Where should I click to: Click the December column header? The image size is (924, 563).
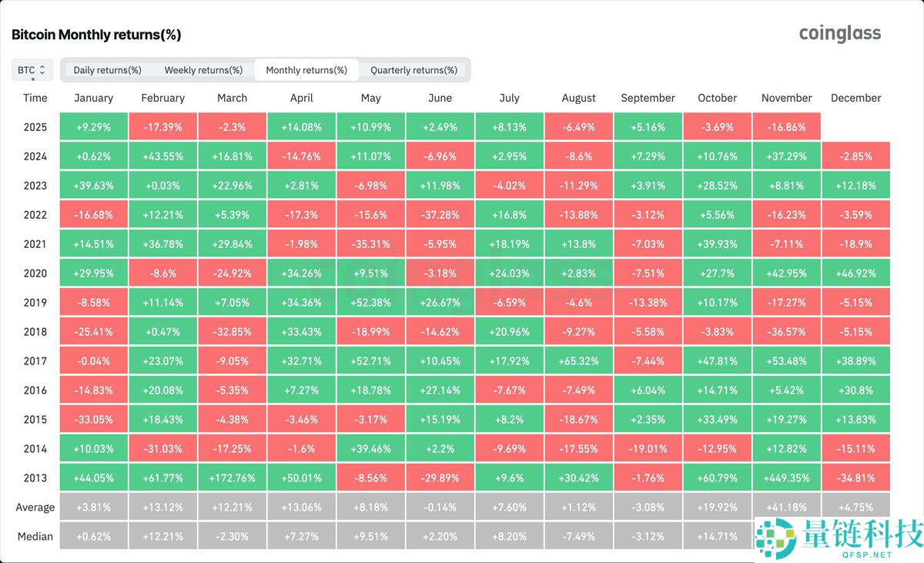click(x=855, y=98)
